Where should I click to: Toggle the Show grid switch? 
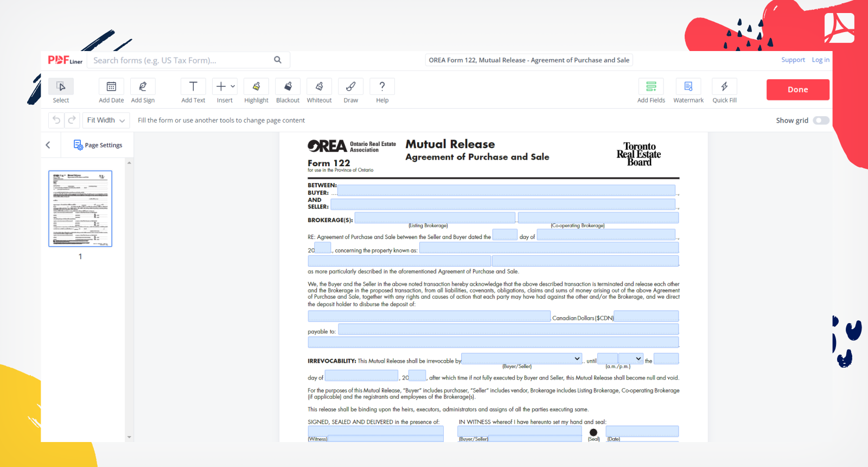pyautogui.click(x=821, y=121)
